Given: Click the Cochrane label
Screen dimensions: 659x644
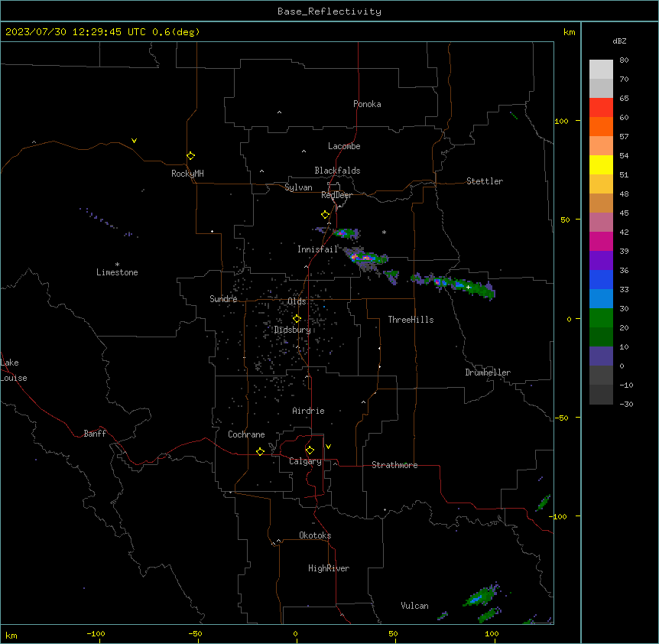Looking at the screenshot, I should click(x=246, y=434).
